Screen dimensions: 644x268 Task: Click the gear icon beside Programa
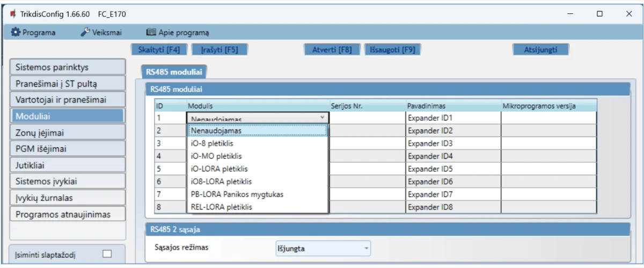(x=15, y=32)
